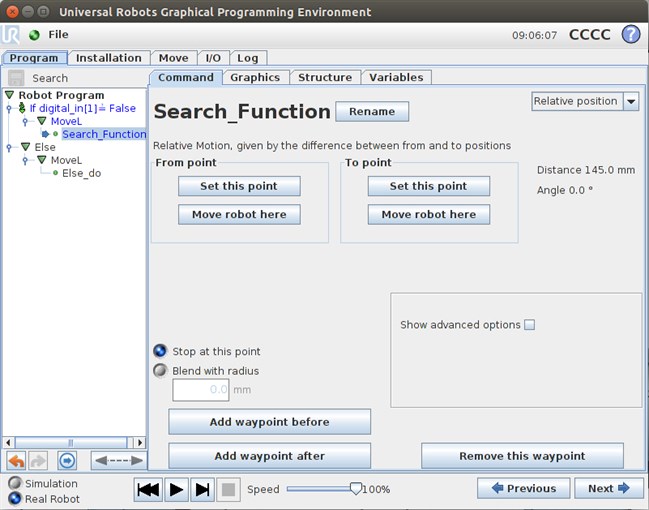This screenshot has height=510, width=649.
Task: Open the help question mark icon
Action: point(631,34)
